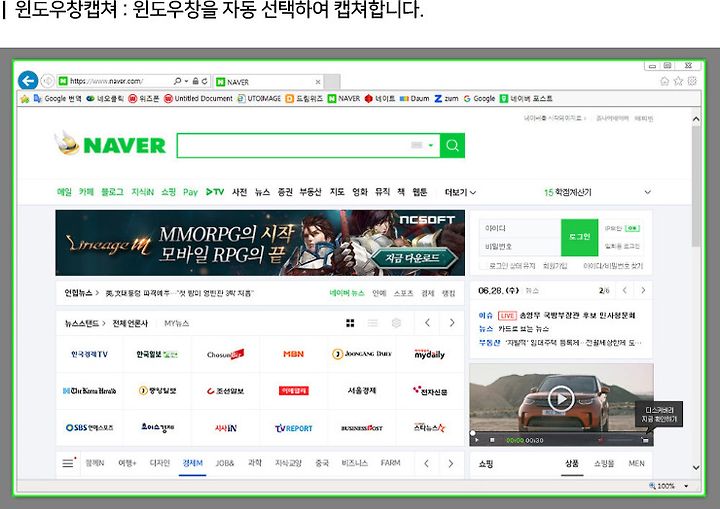Open 뉴스 in the top Naver navigation
The height and width of the screenshot is (509, 720).
pos(262,192)
